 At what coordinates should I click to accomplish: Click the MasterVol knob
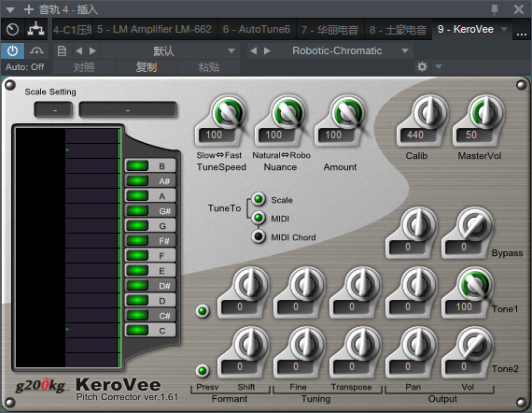(486, 112)
